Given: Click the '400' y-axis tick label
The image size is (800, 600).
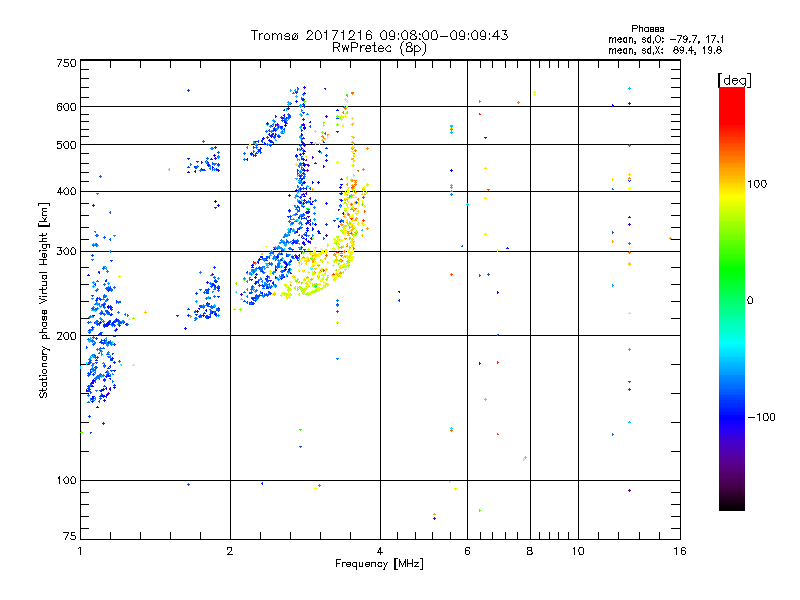Looking at the screenshot, I should click(x=66, y=192).
